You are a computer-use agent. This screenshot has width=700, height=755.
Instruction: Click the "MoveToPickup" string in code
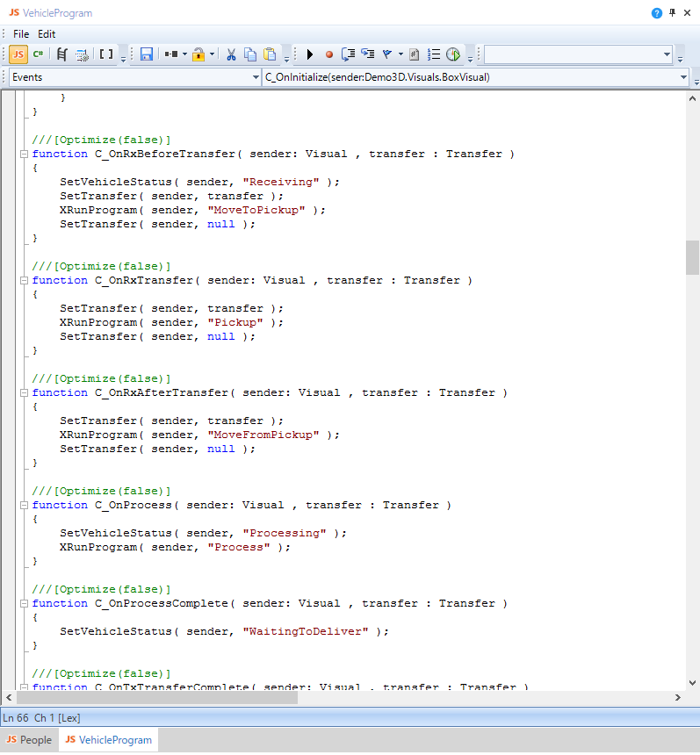click(x=256, y=210)
